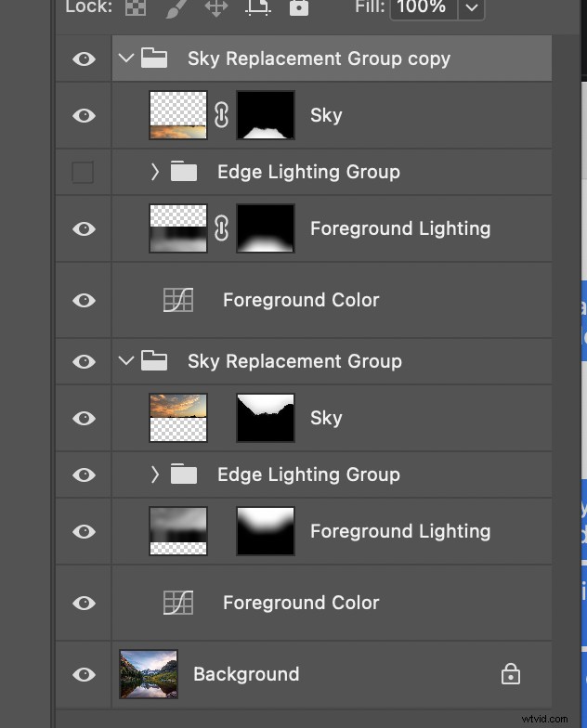The width and height of the screenshot is (587, 728).
Task: Show the hidden Edge Lighting Group in the copy
Action: tap(84, 172)
